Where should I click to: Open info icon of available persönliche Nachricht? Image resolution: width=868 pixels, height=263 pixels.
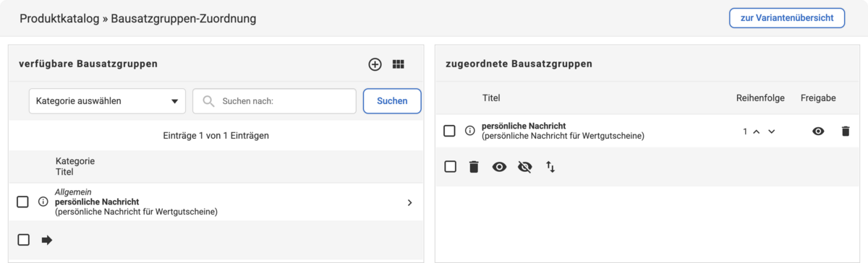click(43, 202)
